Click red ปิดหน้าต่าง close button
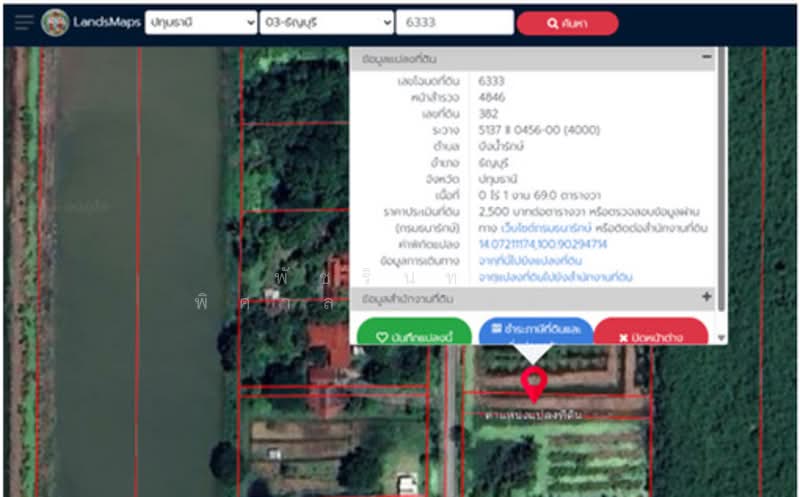 pos(651,332)
